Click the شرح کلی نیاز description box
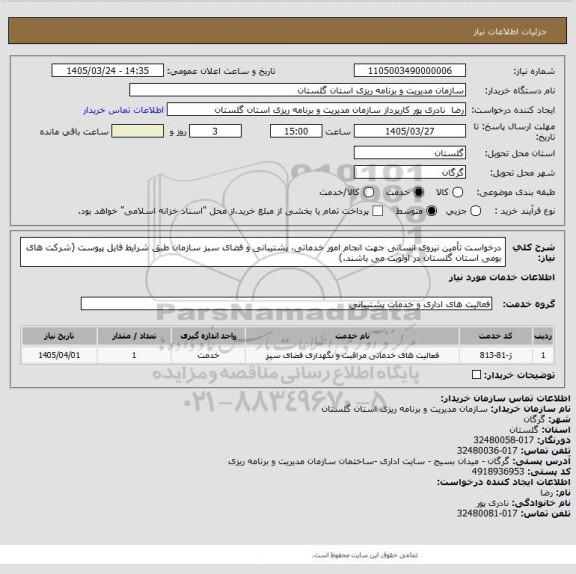 tap(263, 252)
